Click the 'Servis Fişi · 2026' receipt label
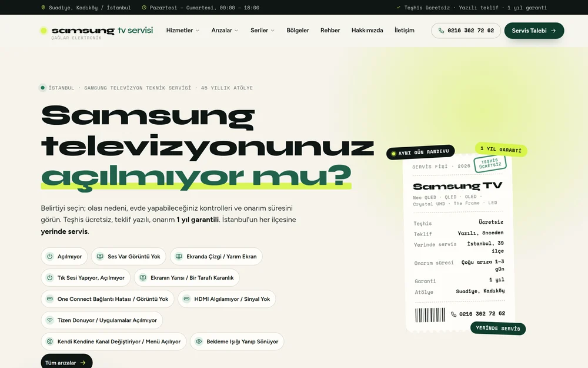 click(441, 167)
